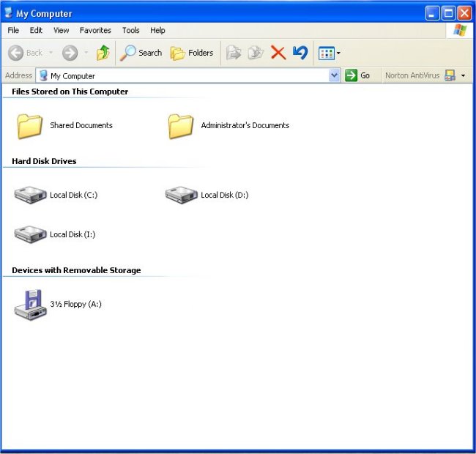Expand the Norton AntiVirus dropdown arrow
The image size is (476, 454).
pyautogui.click(x=464, y=75)
